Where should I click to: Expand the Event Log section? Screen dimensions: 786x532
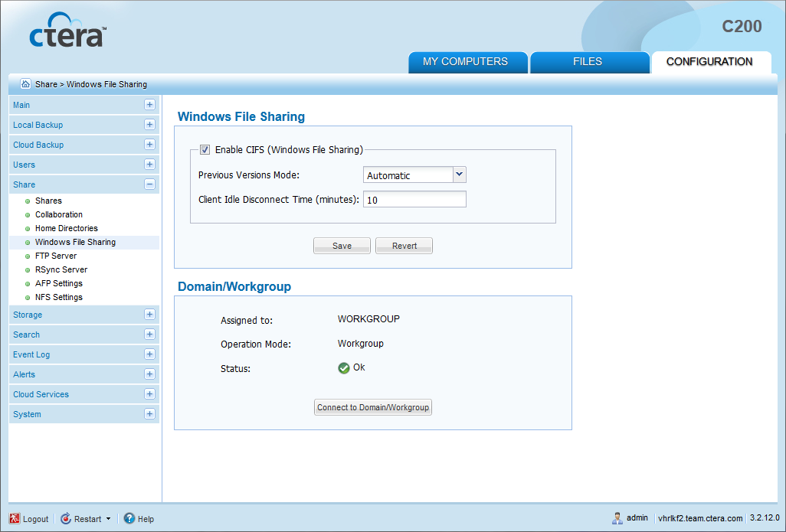coord(149,354)
